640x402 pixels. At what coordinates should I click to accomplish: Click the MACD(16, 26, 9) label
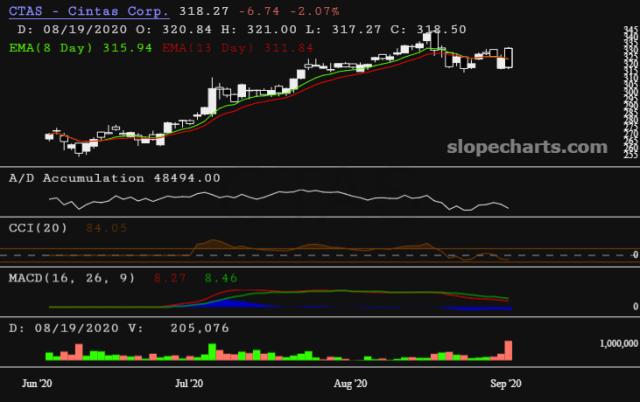tap(72, 278)
